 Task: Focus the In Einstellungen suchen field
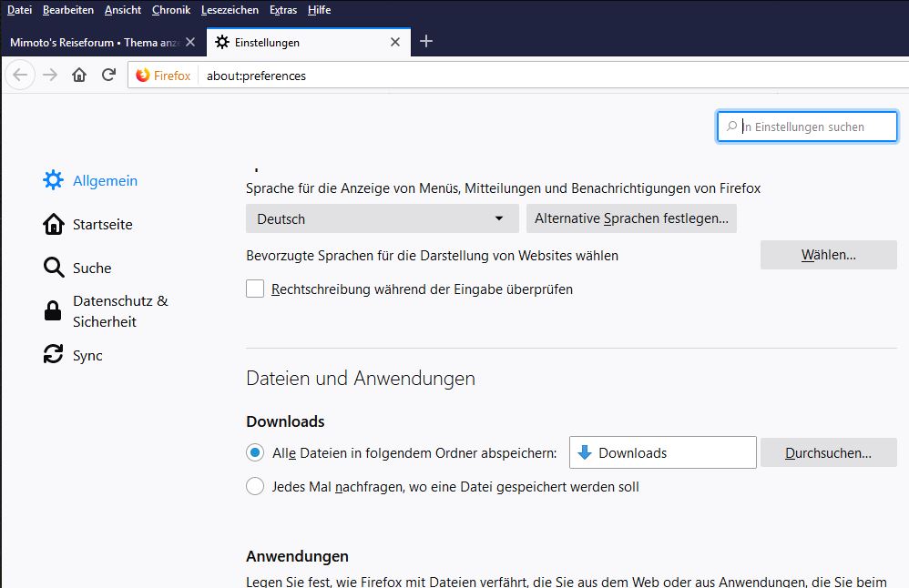(807, 127)
